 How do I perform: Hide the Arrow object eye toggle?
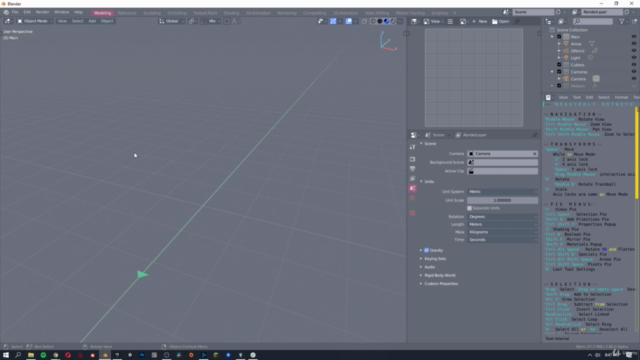pyautogui.click(x=633, y=44)
